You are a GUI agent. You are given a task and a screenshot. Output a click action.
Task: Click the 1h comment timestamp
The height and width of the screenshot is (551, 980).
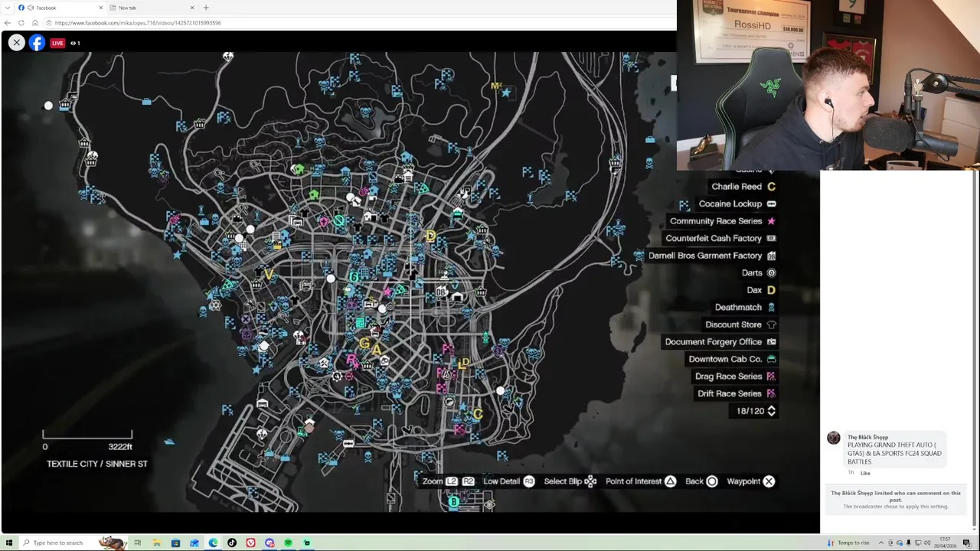851,473
